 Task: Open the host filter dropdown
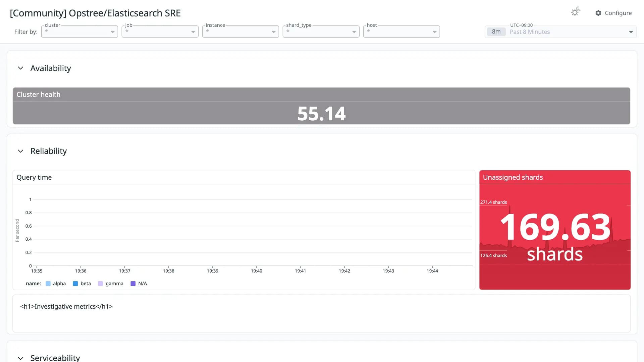[401, 32]
